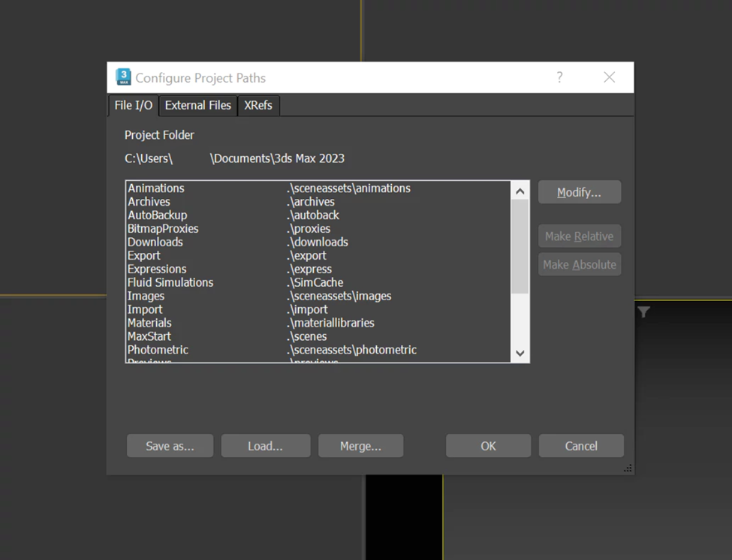Screen dimensions: 732x560
Task: Click the .\express path value
Action: (x=309, y=269)
